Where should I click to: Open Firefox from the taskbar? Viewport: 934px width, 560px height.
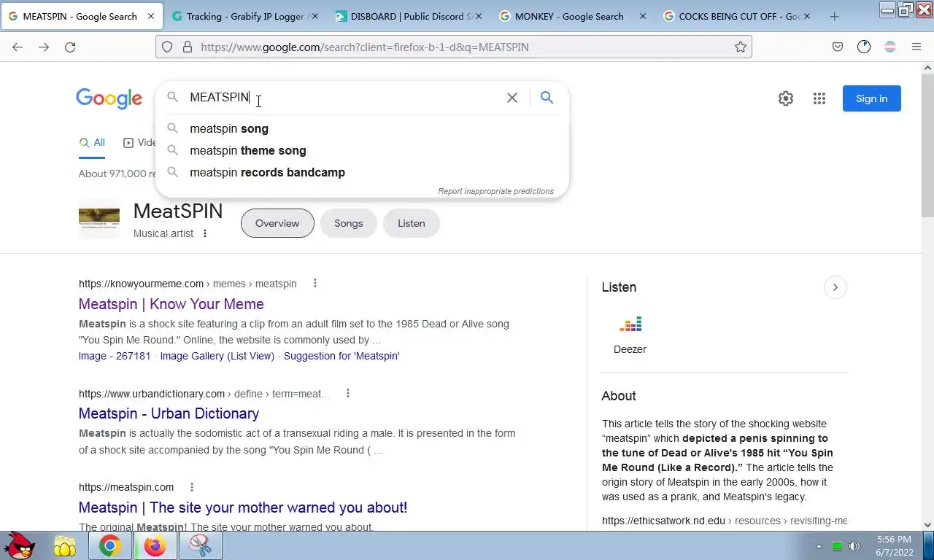coord(155,545)
